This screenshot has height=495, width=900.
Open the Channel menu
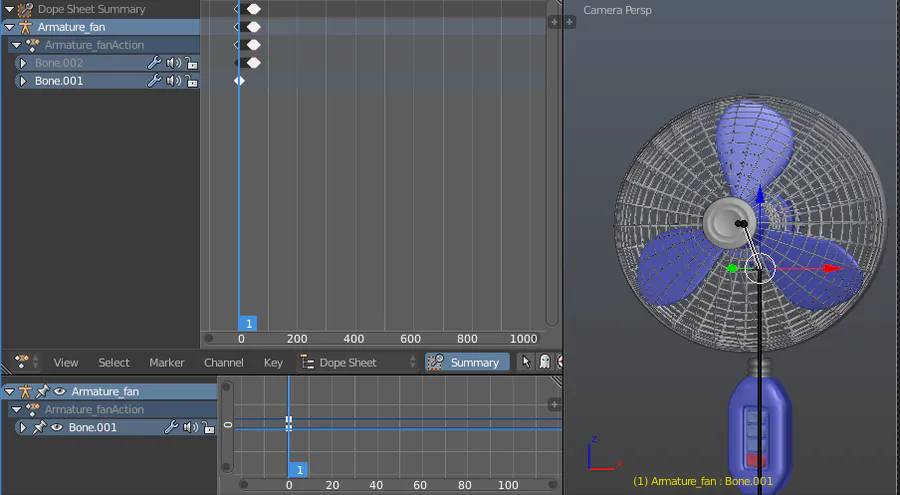[224, 362]
